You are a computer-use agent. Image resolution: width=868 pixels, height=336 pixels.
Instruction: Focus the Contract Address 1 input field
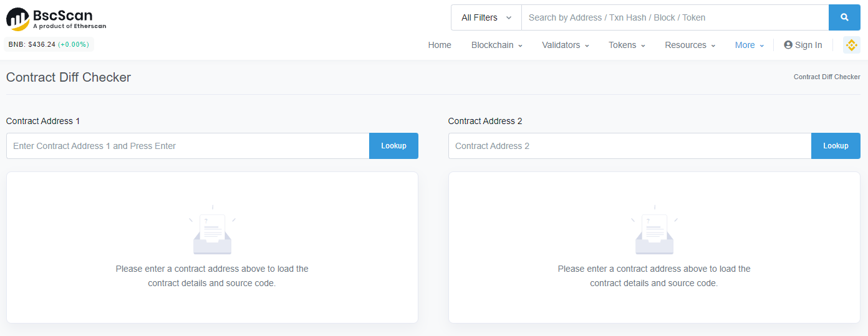188,146
